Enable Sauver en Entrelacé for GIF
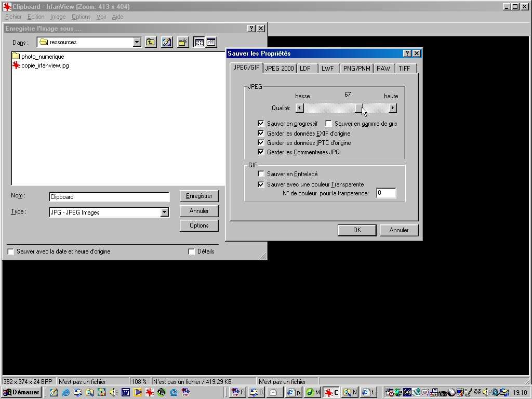 pyautogui.click(x=261, y=174)
